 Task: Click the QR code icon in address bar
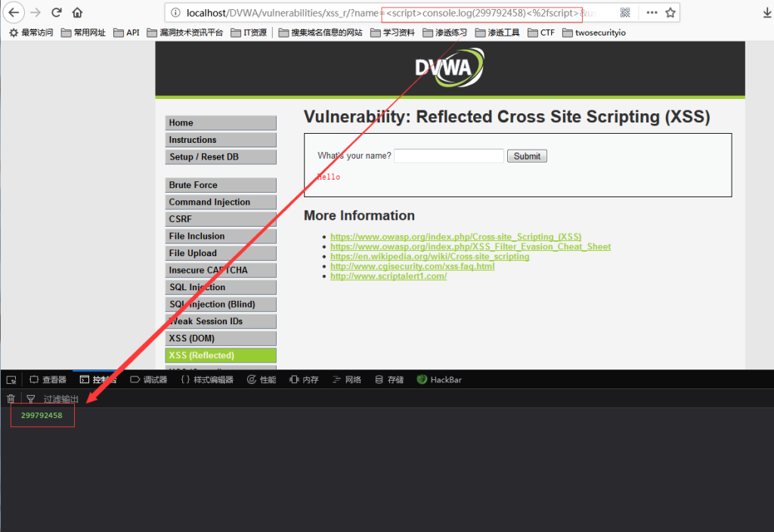625,13
